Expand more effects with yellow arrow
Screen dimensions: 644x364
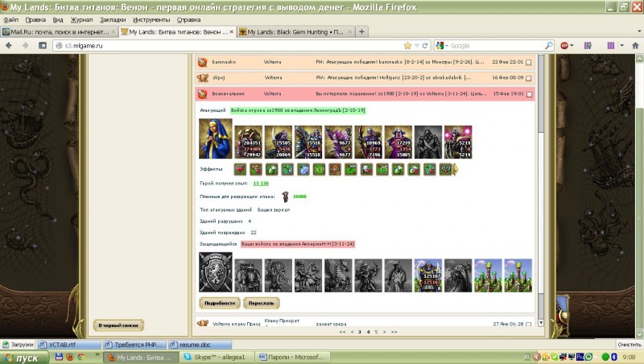click(455, 169)
